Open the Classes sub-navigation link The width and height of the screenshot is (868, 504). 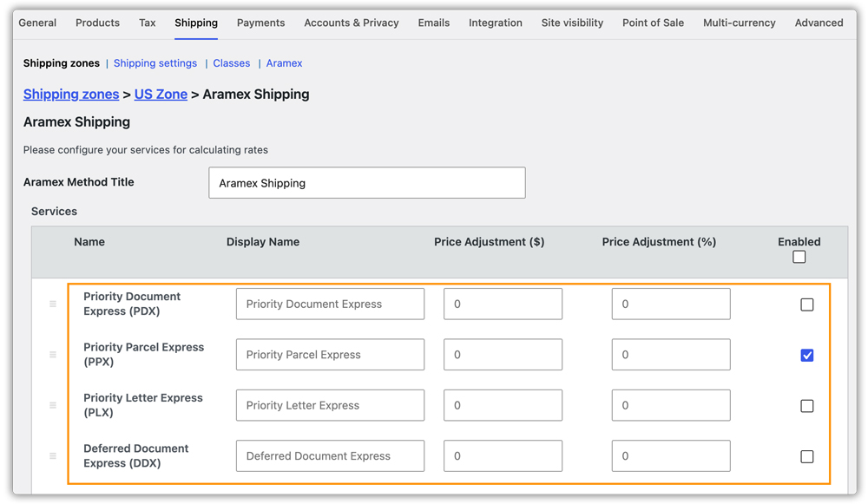coord(232,63)
